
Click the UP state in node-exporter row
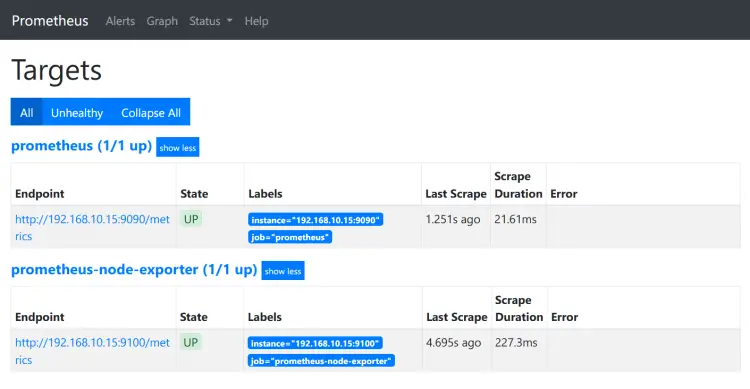click(x=190, y=343)
